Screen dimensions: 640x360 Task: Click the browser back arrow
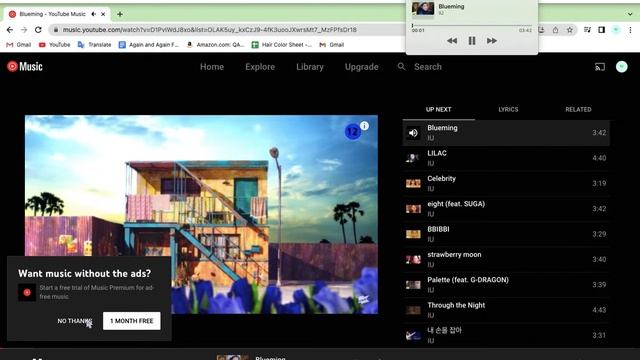[x=10, y=30]
